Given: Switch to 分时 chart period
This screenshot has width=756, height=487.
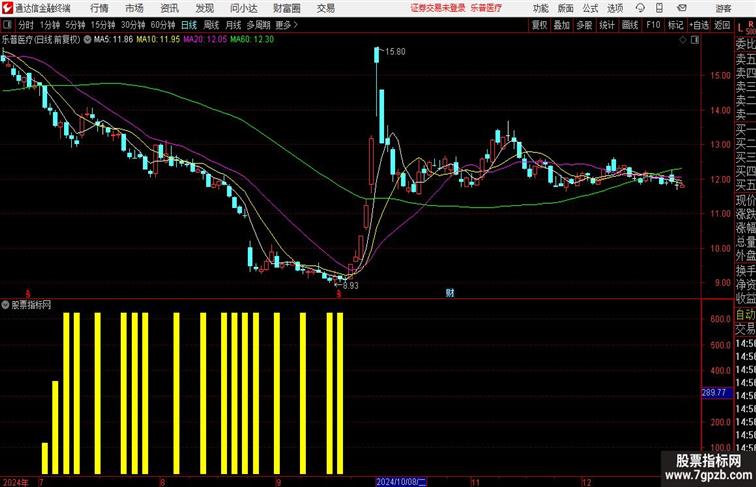Looking at the screenshot, I should click(26, 25).
